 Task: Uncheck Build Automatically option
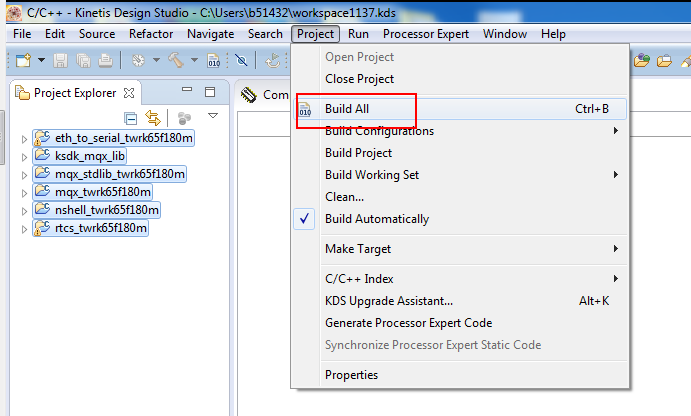[460, 219]
